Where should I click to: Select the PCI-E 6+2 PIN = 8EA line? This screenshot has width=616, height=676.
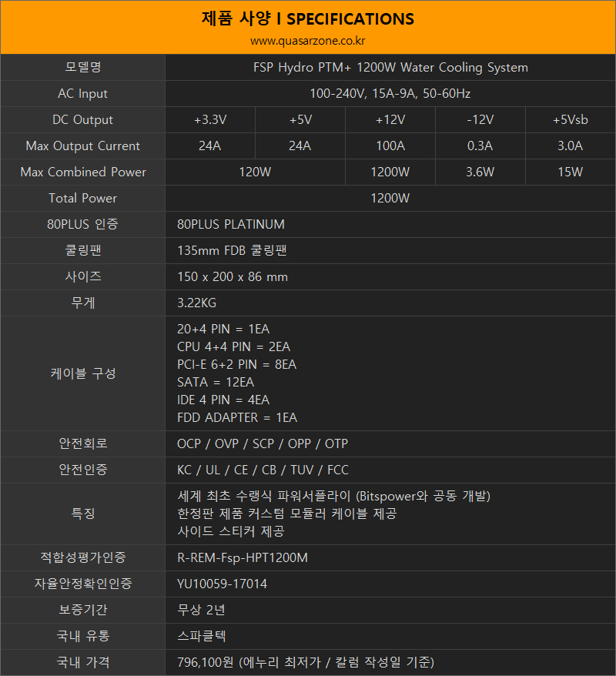click(236, 365)
